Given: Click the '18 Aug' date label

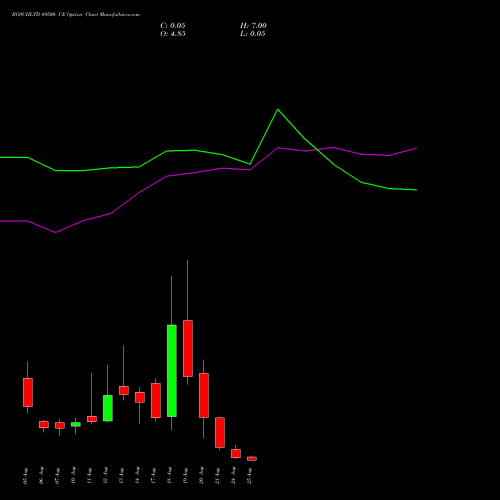Looking at the screenshot, I should [x=170, y=476].
